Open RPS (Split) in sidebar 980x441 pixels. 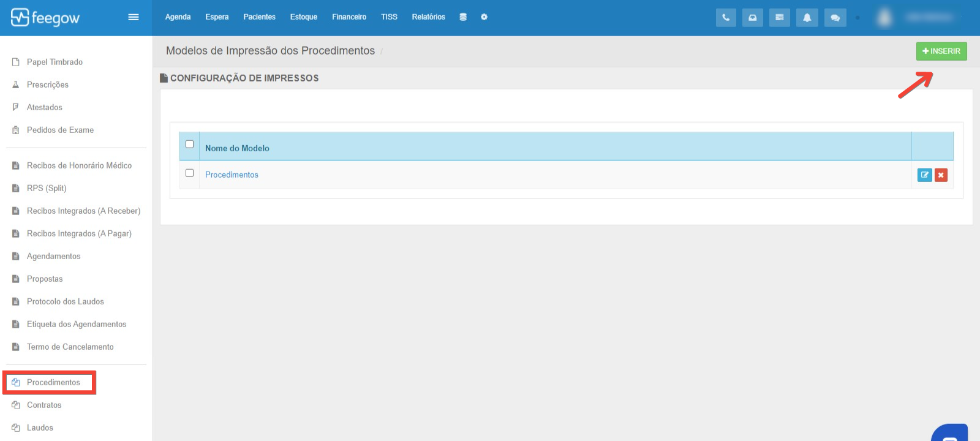(47, 188)
